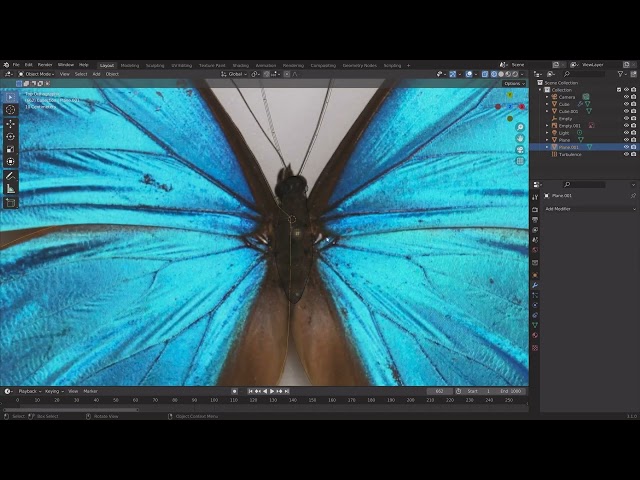Select the Scale tool

(11, 149)
